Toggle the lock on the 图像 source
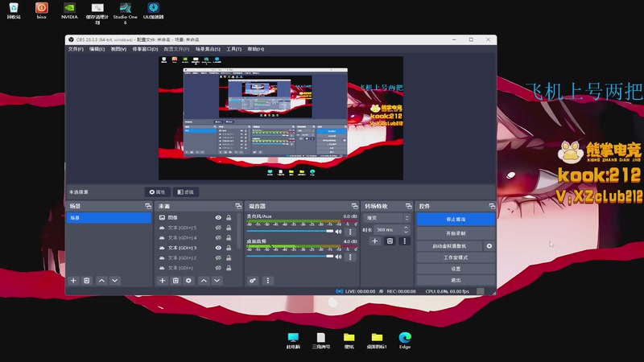This screenshot has width=644, height=362. click(229, 217)
